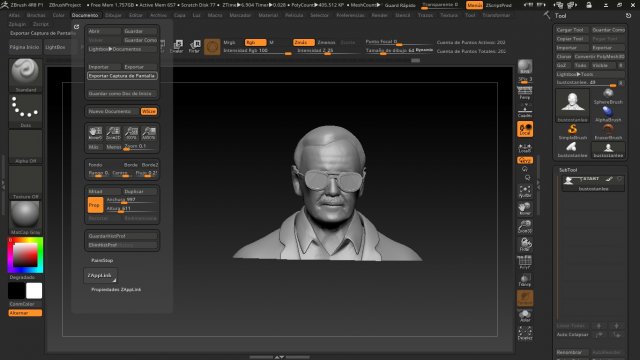Select the SimpleBrush tool icon
Screen dimensions: 640x360
coord(572,132)
